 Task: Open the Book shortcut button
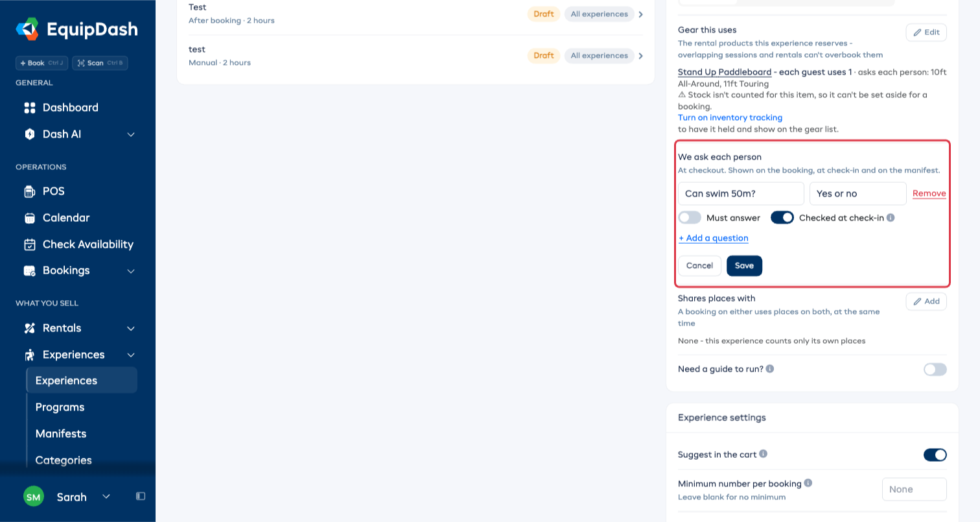(41, 63)
